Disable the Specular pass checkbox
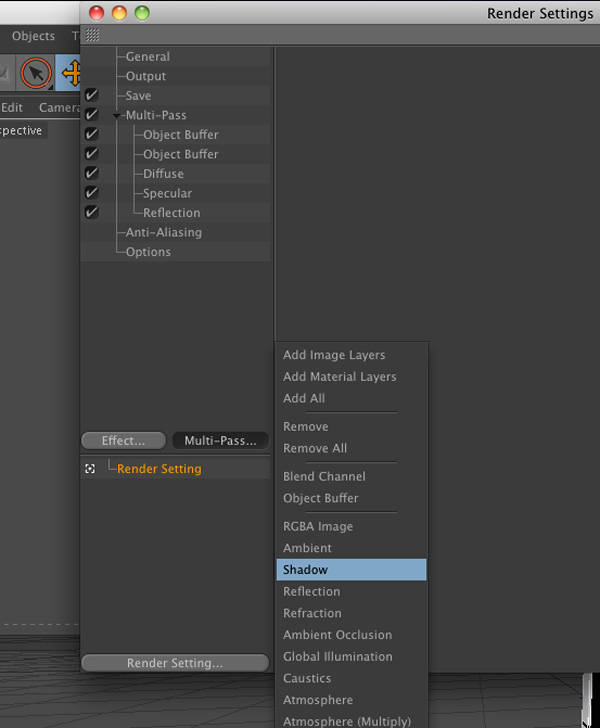 point(91,193)
